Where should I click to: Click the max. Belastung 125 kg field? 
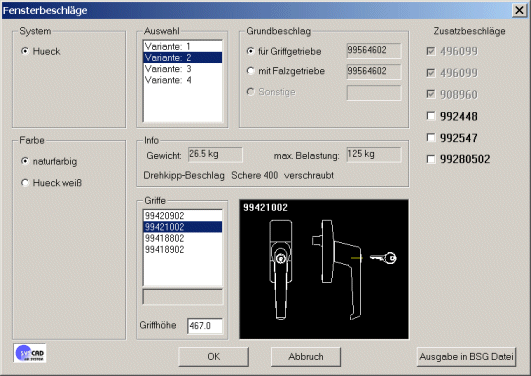point(374,154)
